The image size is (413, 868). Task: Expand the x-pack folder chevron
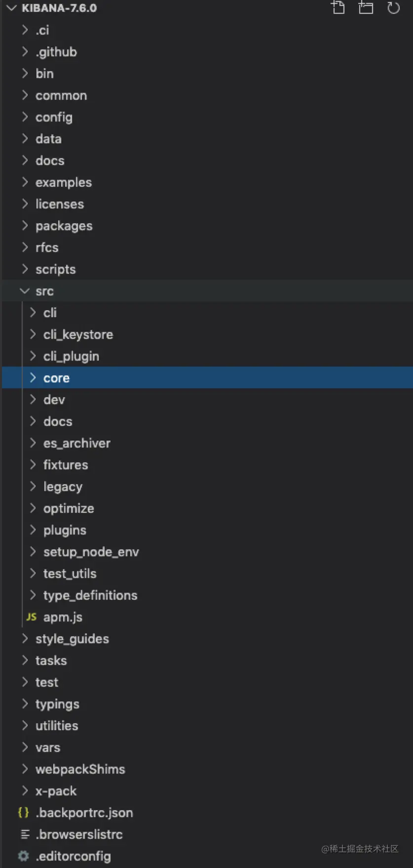25,791
